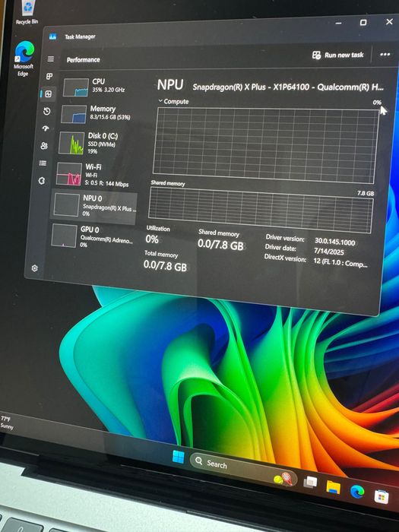
Task: Open File Explorer from the taskbar
Action: pyautogui.click(x=333, y=487)
